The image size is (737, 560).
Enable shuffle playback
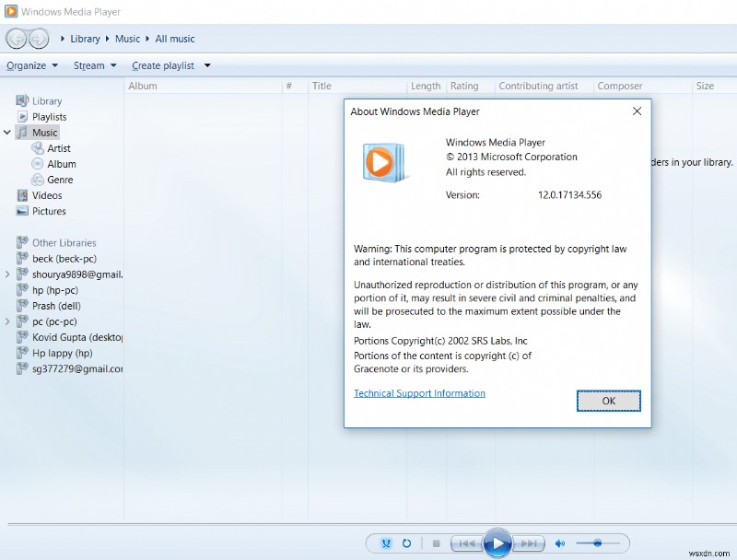(x=387, y=543)
